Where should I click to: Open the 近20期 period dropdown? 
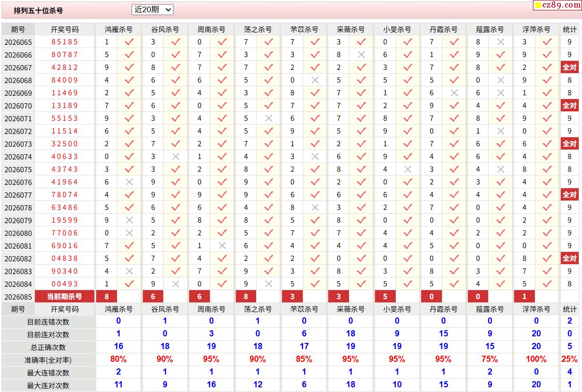[x=152, y=9]
